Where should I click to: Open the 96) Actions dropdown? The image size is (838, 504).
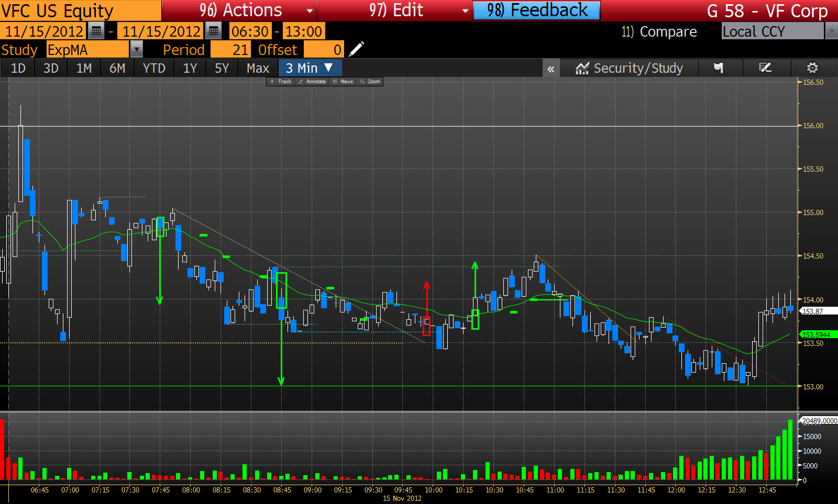pos(240,10)
